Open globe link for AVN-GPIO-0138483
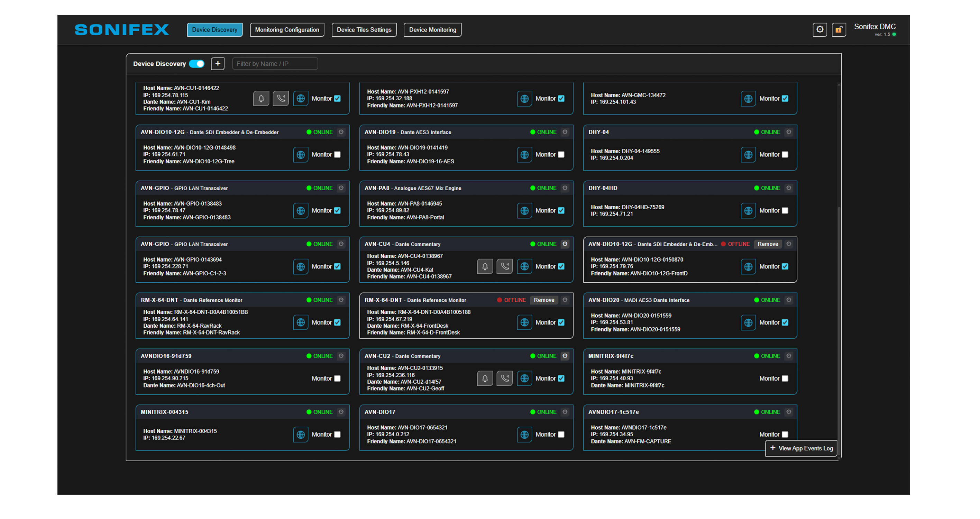Screen dimensions: 980x519 tap(301, 210)
